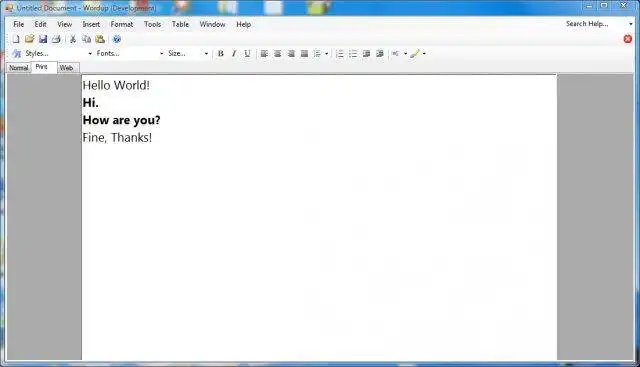Switch to the Print view tab
This screenshot has width=640, height=367.
[44, 67]
